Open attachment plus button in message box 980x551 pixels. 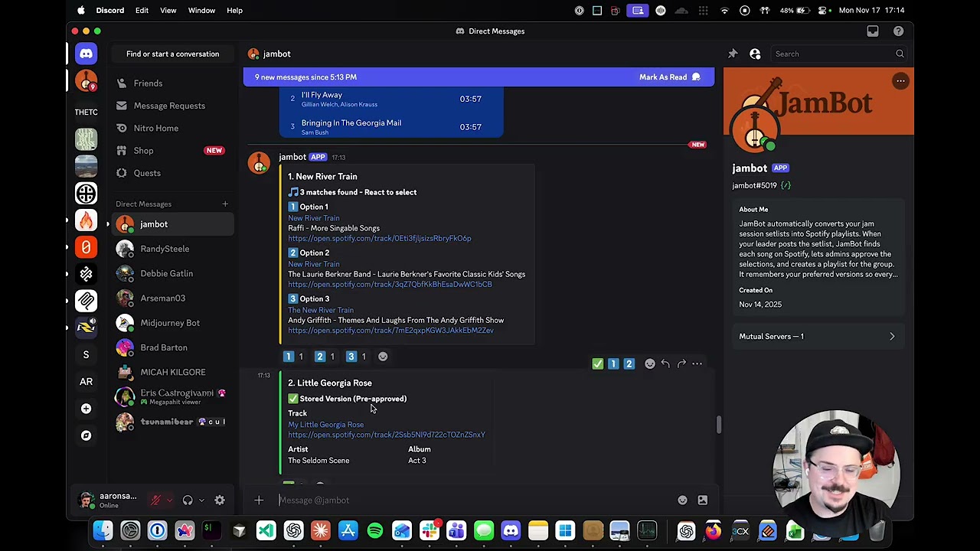point(259,500)
